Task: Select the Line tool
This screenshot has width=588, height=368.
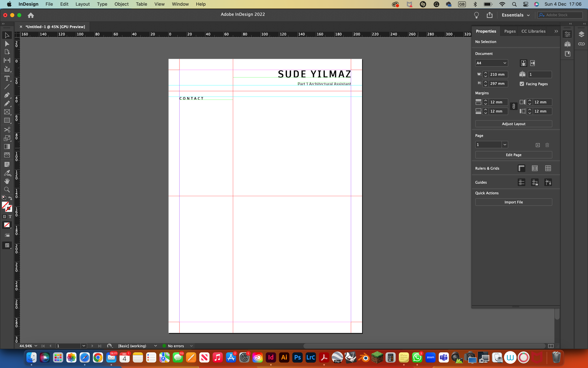Action: [7, 87]
